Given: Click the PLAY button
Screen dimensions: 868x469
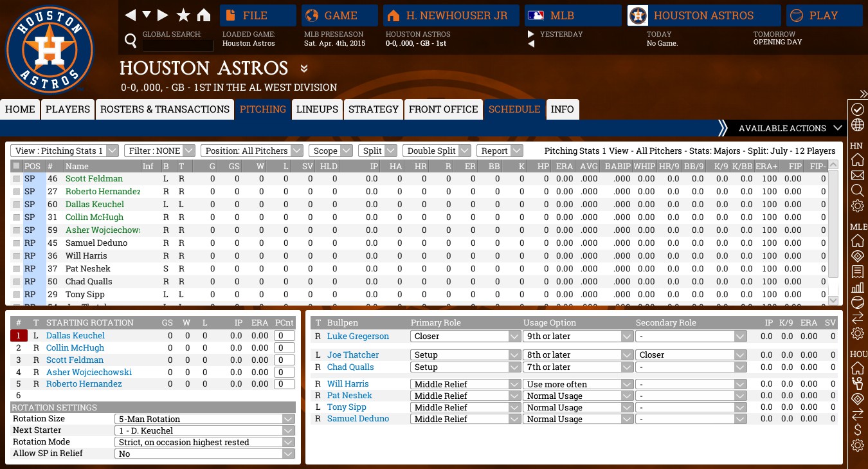Looking at the screenshot, I should [x=824, y=15].
